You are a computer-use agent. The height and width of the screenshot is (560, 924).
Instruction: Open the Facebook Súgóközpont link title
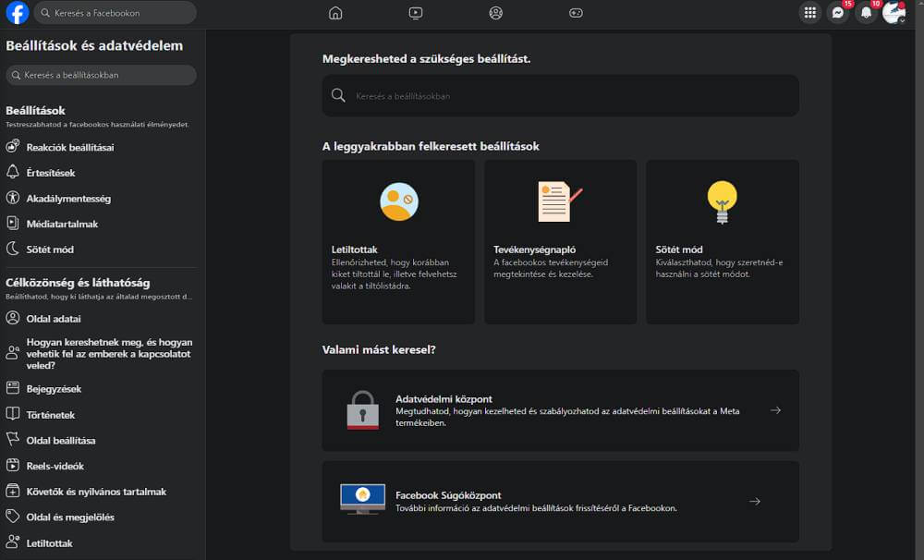click(448, 495)
